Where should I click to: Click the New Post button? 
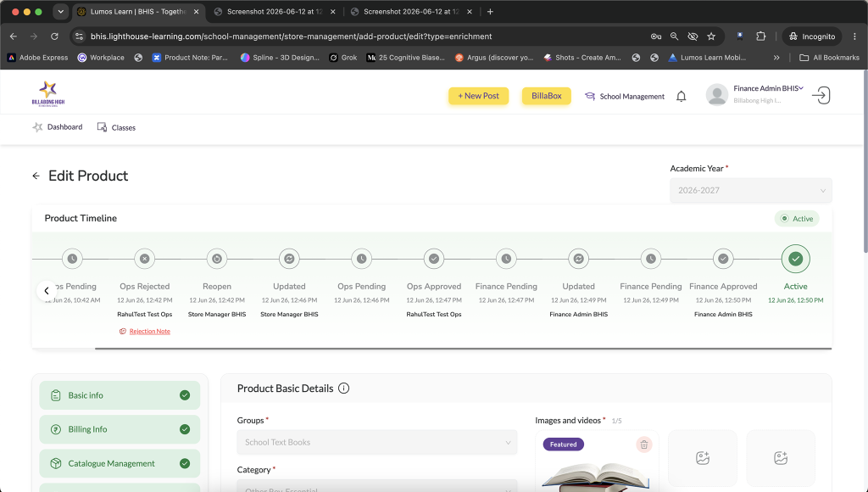click(x=478, y=96)
